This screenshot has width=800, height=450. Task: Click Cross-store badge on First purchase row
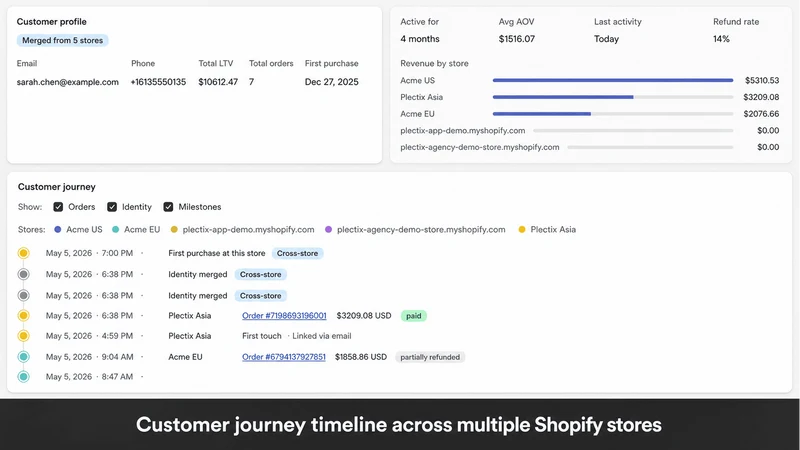[297, 253]
